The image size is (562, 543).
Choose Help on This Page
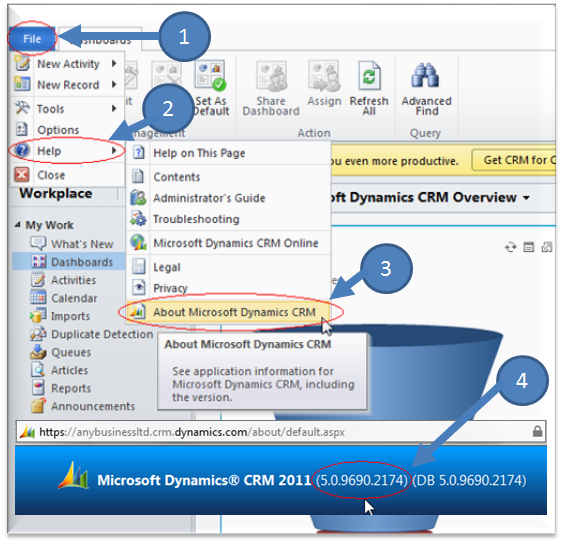[228, 153]
